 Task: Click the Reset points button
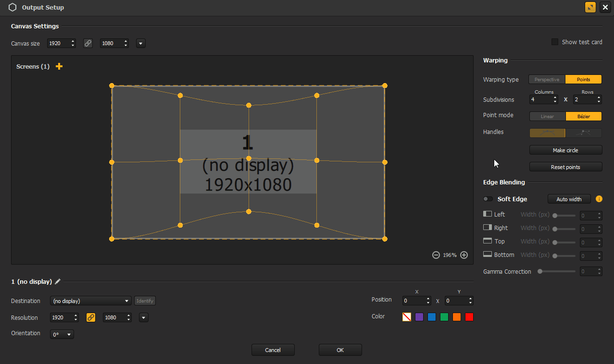(565, 167)
